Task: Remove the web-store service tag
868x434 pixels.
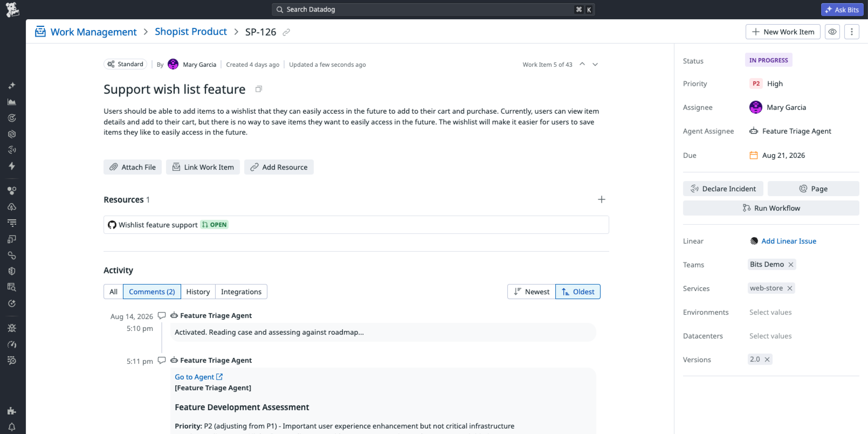Action: (790, 288)
